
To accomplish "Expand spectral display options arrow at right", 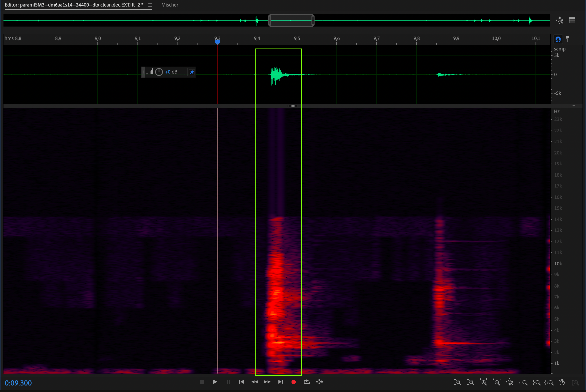I will coord(574,106).
